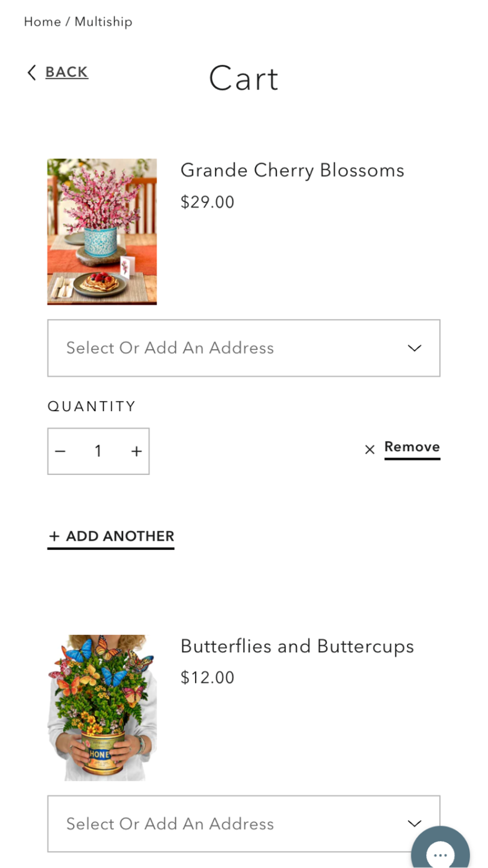Open the address dropdown for Grande Cherry Blossoms
Image resolution: width=488 pixels, height=868 pixels.
[243, 348]
